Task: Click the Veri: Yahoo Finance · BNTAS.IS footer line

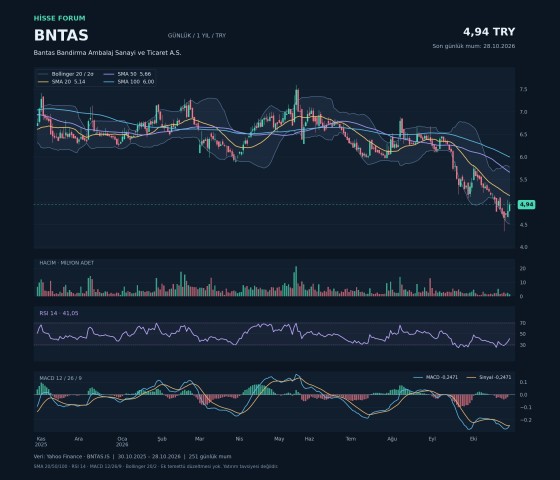Action: [x=132, y=456]
